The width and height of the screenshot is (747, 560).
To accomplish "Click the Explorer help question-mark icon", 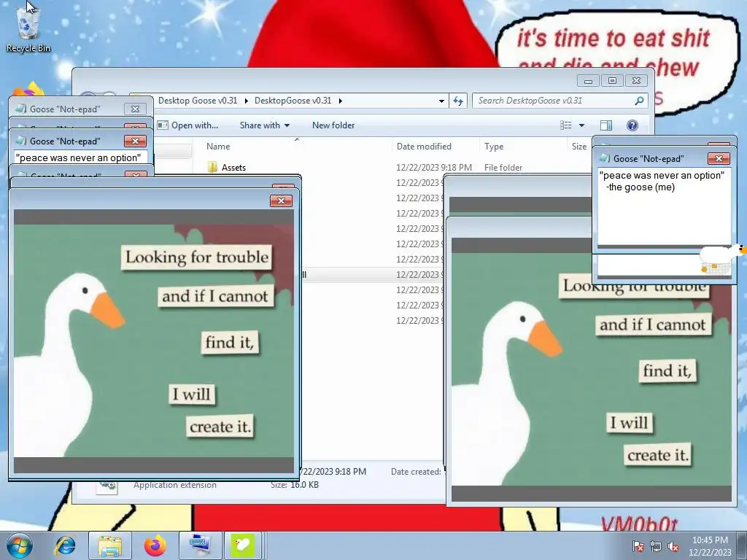I will (x=632, y=125).
